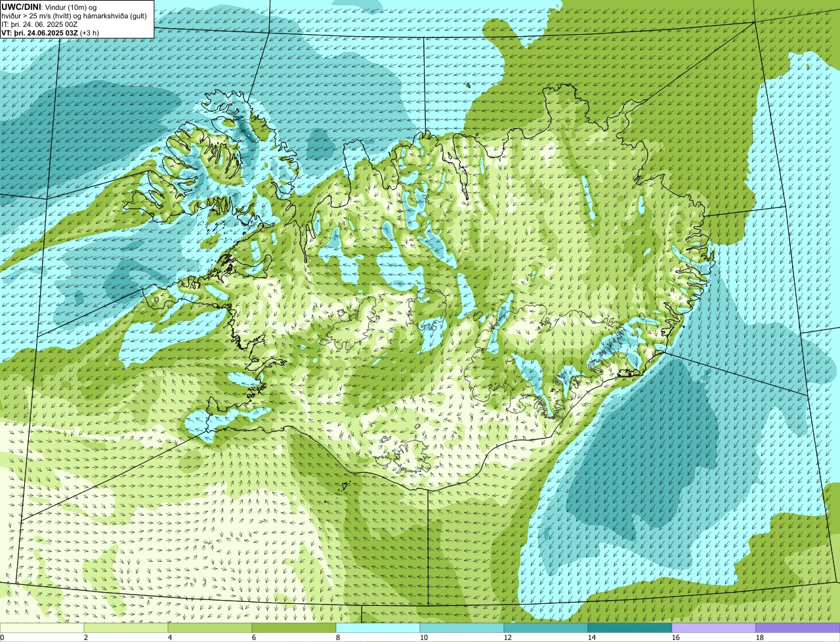Screen dimensions: 840x642
Task: Click the 'VT: þri. 24.06.2025 03Z (+3 h)' line
Action: coord(51,33)
